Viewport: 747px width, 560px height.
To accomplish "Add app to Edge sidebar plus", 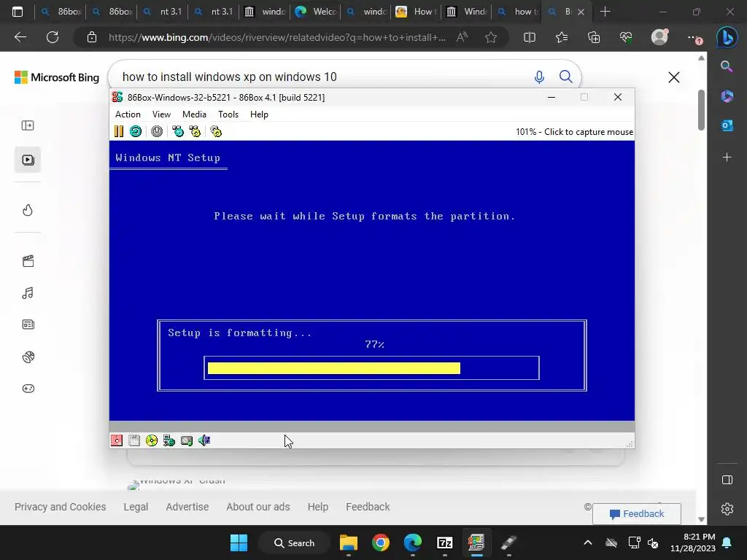I will tap(727, 157).
